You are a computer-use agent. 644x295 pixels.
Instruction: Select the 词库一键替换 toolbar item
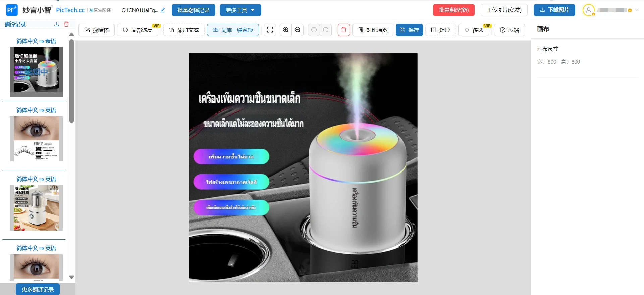coord(233,30)
